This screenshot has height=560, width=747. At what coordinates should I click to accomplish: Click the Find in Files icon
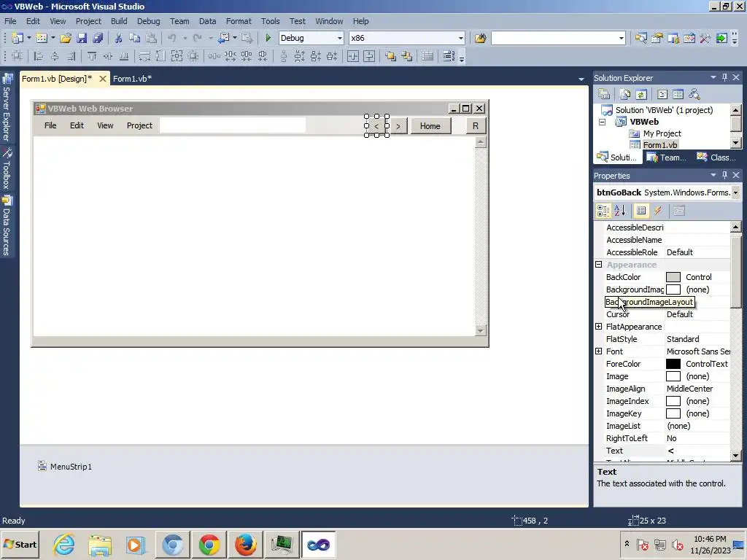[480, 38]
